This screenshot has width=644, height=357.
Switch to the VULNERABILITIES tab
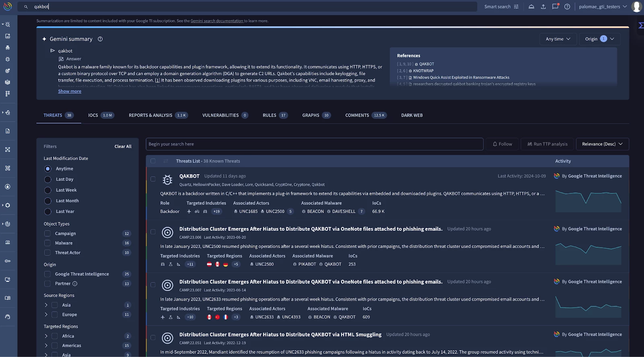[x=225, y=115]
